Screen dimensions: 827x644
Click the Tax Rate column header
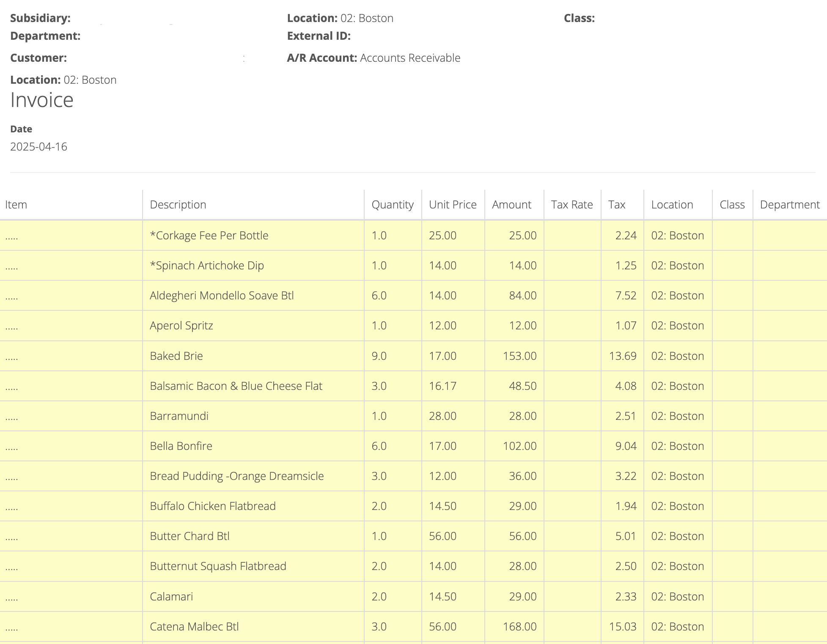pos(572,205)
